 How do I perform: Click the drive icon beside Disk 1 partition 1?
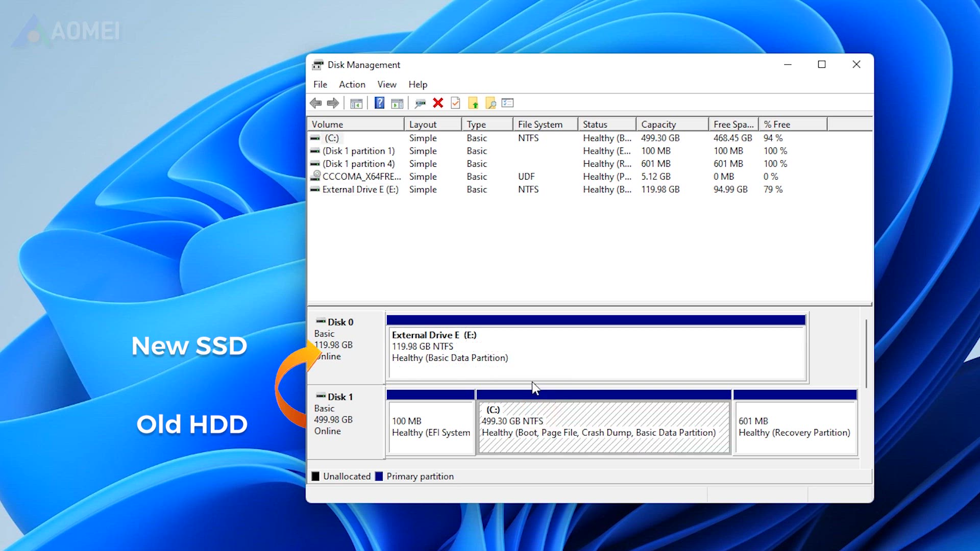tap(315, 151)
